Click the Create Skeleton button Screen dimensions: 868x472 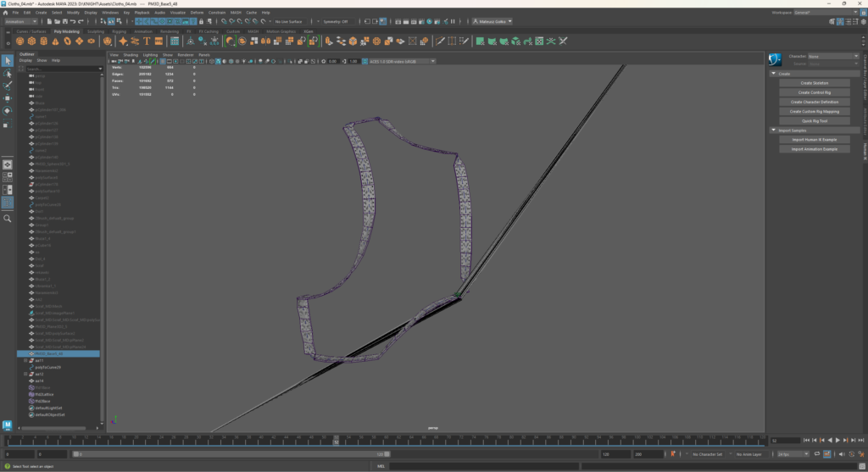click(x=815, y=83)
